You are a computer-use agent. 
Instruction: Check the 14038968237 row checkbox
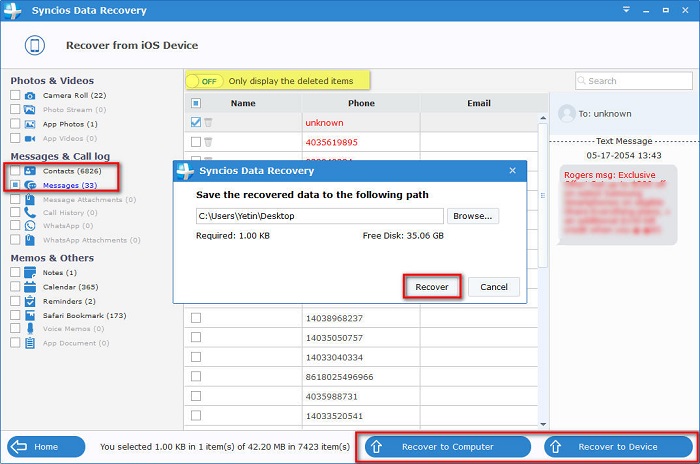point(196,318)
